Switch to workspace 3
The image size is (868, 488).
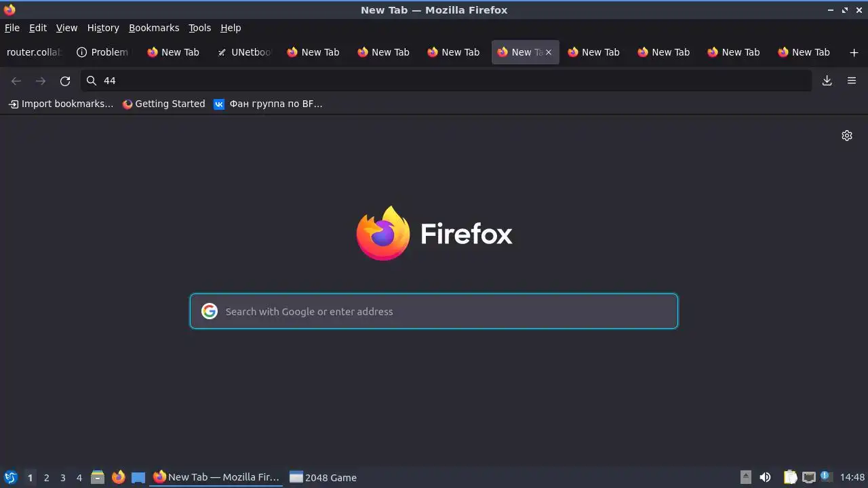[x=62, y=477]
